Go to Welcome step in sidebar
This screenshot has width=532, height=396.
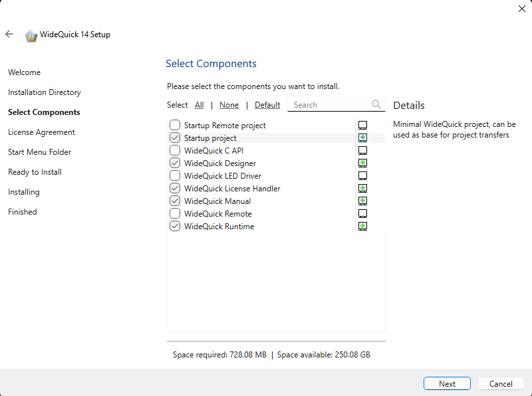coord(25,72)
